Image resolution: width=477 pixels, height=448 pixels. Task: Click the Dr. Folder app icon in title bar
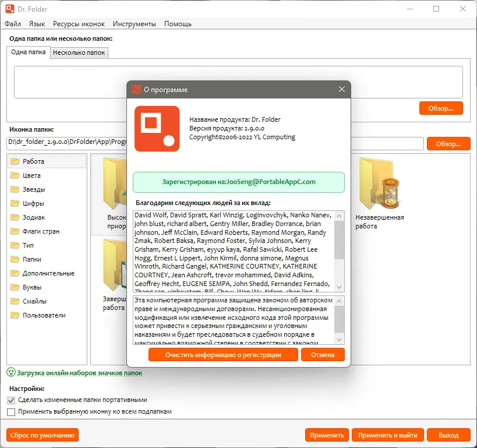[10, 9]
